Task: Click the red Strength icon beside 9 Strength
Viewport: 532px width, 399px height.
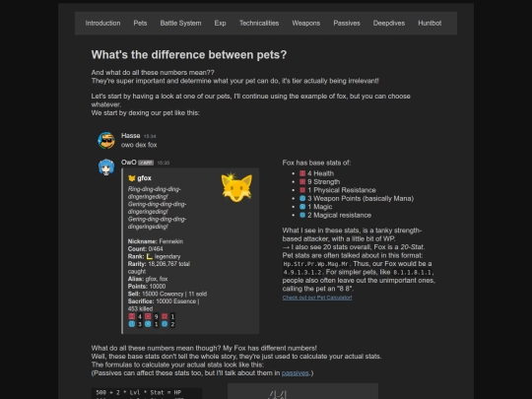Action: coord(302,182)
